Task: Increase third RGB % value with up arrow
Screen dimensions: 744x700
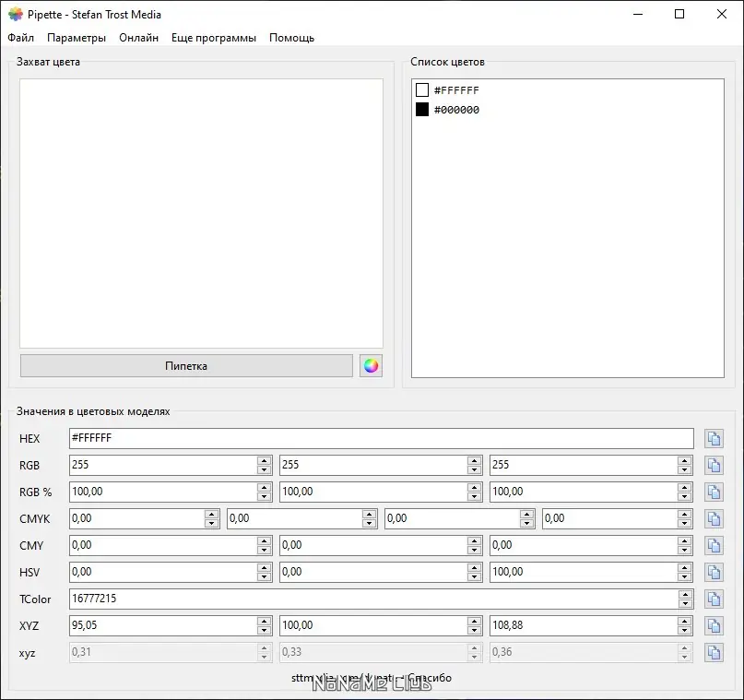Action: pyautogui.click(x=684, y=487)
